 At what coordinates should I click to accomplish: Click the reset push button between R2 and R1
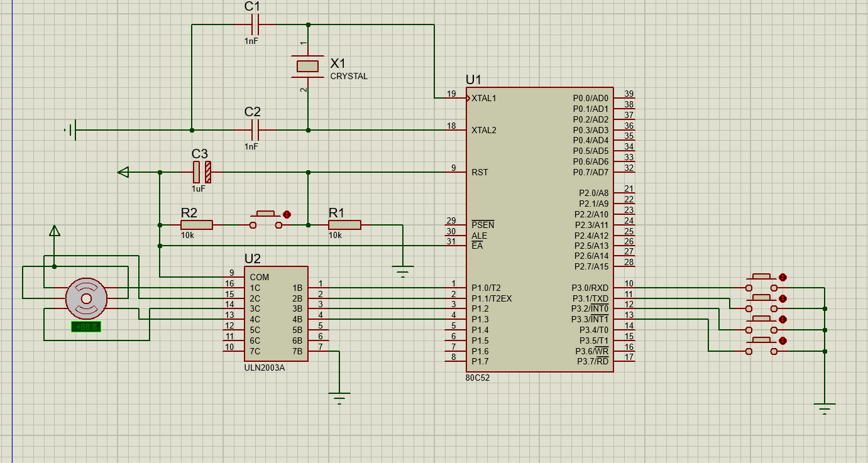[x=265, y=221]
